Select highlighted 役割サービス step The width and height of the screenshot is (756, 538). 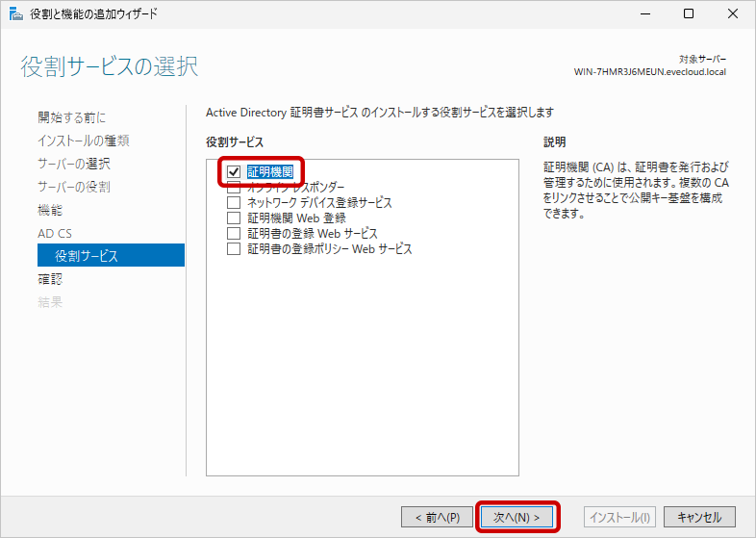click(x=87, y=256)
